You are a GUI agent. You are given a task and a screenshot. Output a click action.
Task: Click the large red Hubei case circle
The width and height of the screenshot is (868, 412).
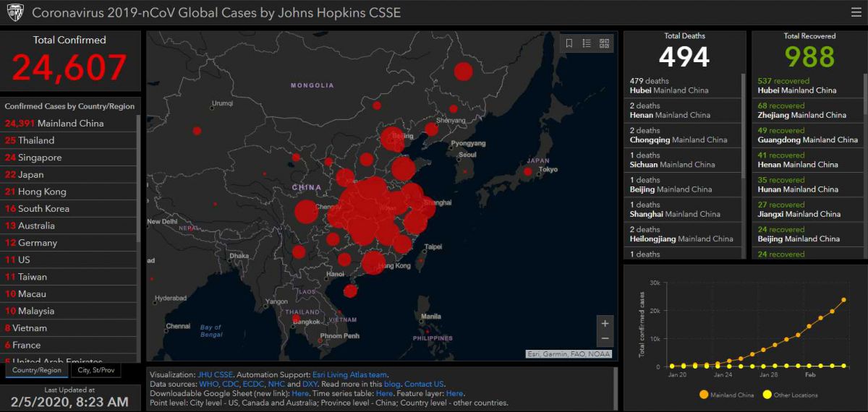pyautogui.click(x=370, y=207)
